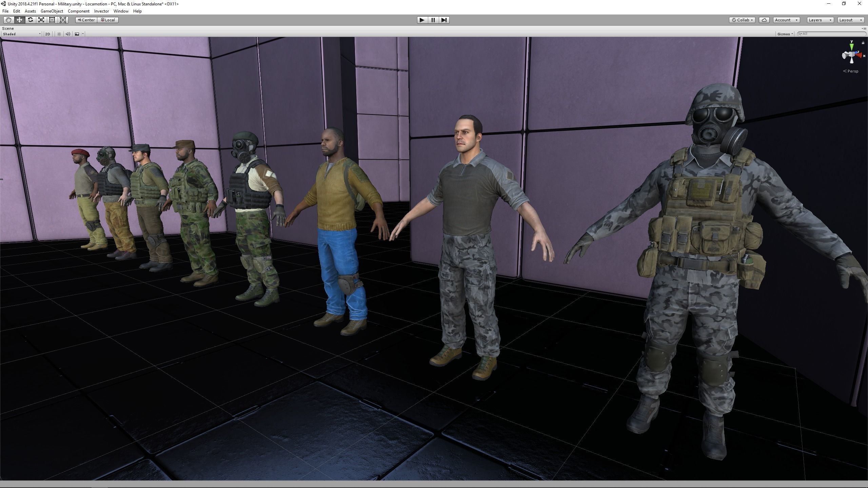Click the red X axis cone
This screenshot has width=868, height=488.
click(860, 55)
